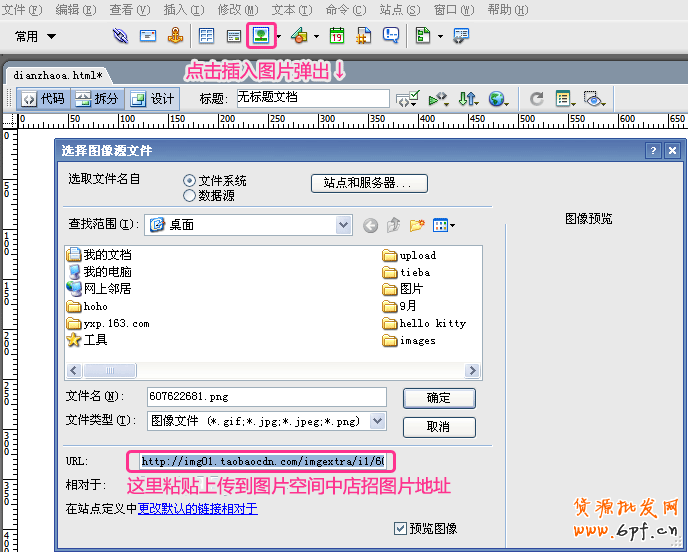Click the URL input field
Screen dimensions: 688x552
point(261,461)
